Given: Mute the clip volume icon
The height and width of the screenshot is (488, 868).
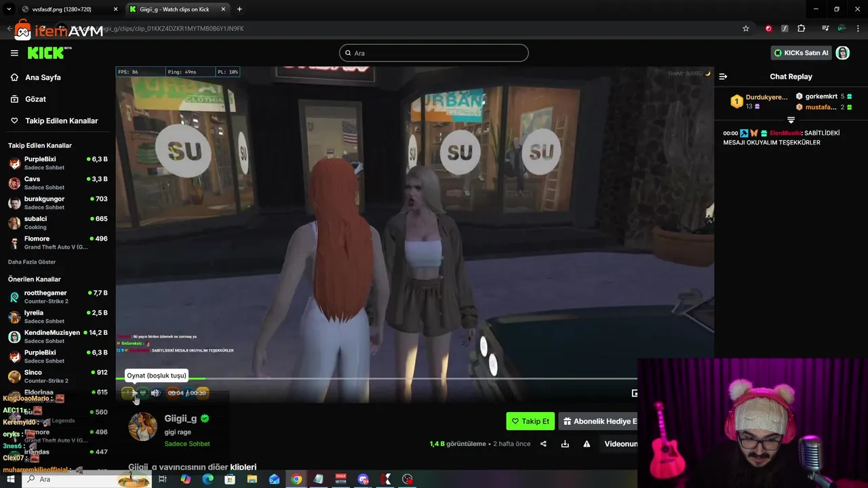Looking at the screenshot, I should point(155,392).
